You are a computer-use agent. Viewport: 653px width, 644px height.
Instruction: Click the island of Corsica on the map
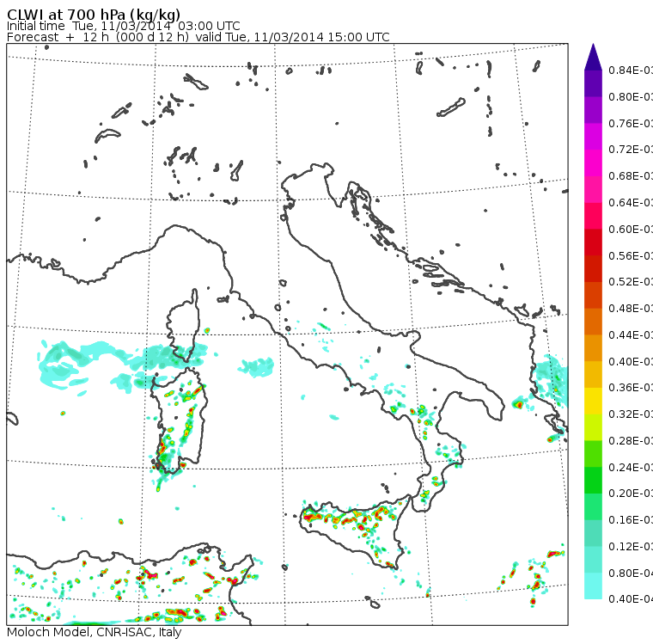click(185, 326)
